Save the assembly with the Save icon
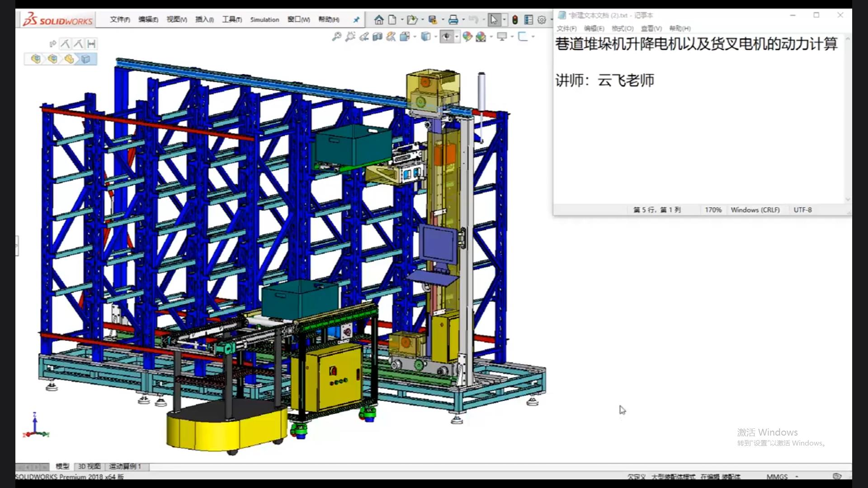Viewport: 868px width, 488px height. tap(433, 20)
